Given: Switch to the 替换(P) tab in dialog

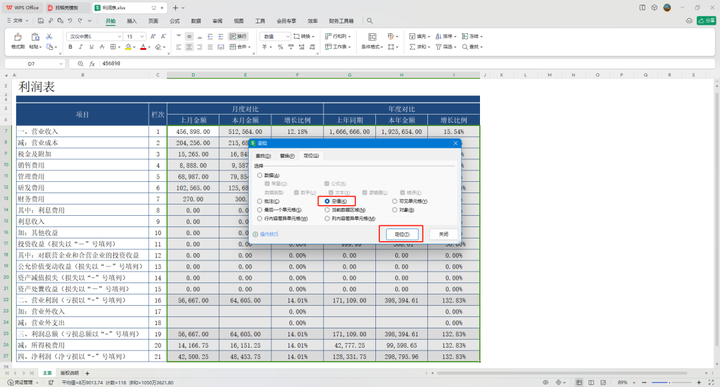Looking at the screenshot, I should click(287, 156).
